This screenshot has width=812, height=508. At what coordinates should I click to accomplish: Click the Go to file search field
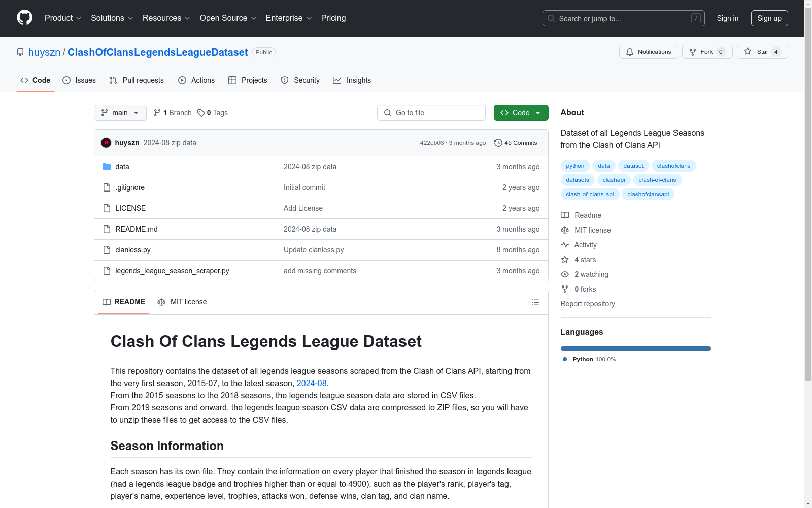click(x=431, y=113)
